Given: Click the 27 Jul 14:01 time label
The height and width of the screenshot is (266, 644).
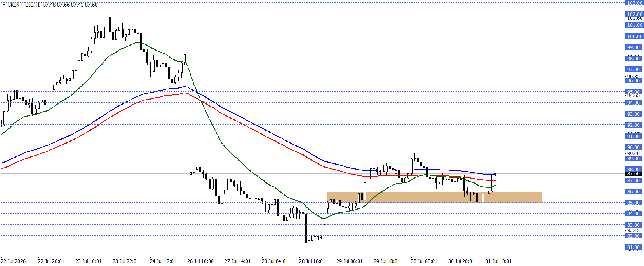Looking at the screenshot, I should [237, 261].
